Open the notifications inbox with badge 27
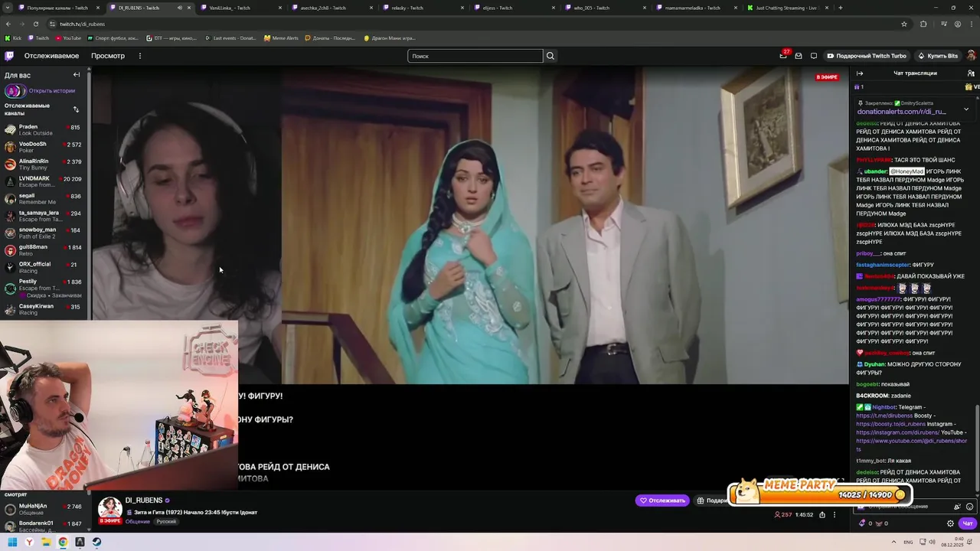980x551 pixels. 782,56
